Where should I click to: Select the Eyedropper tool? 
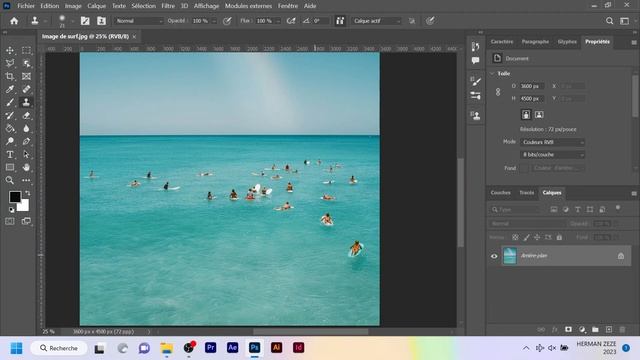point(10,89)
